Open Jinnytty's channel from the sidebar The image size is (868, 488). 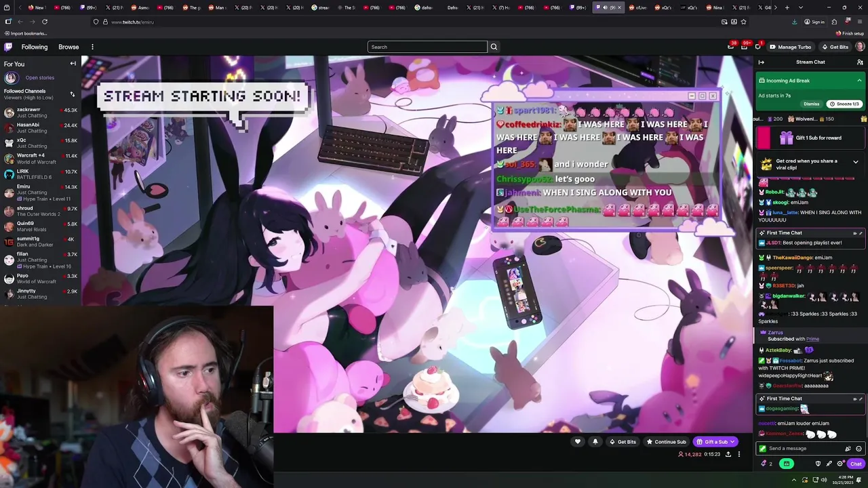pyautogui.click(x=41, y=293)
